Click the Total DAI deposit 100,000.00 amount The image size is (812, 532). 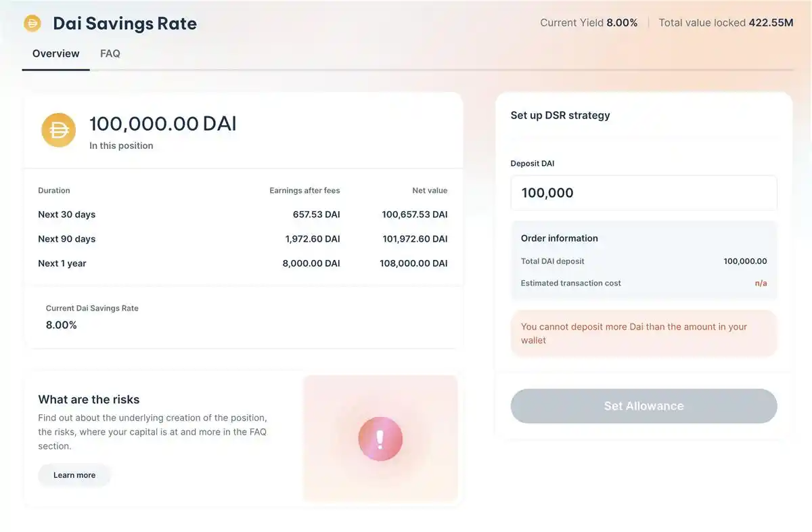745,261
